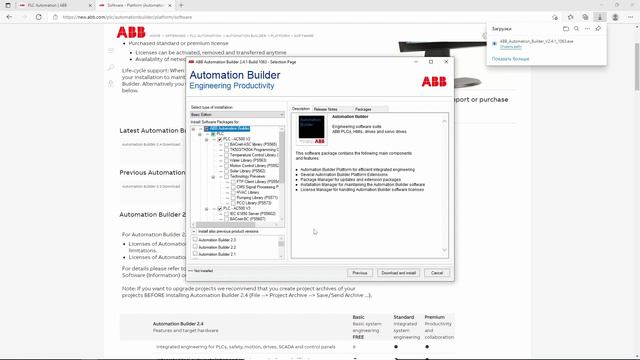
Task: Open the Release Notes tab
Action: coord(325,109)
